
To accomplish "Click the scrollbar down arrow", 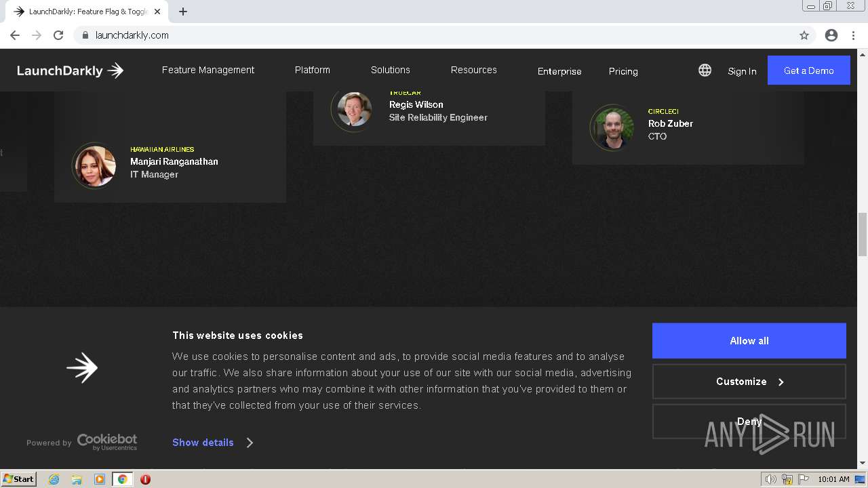I will coord(863,463).
